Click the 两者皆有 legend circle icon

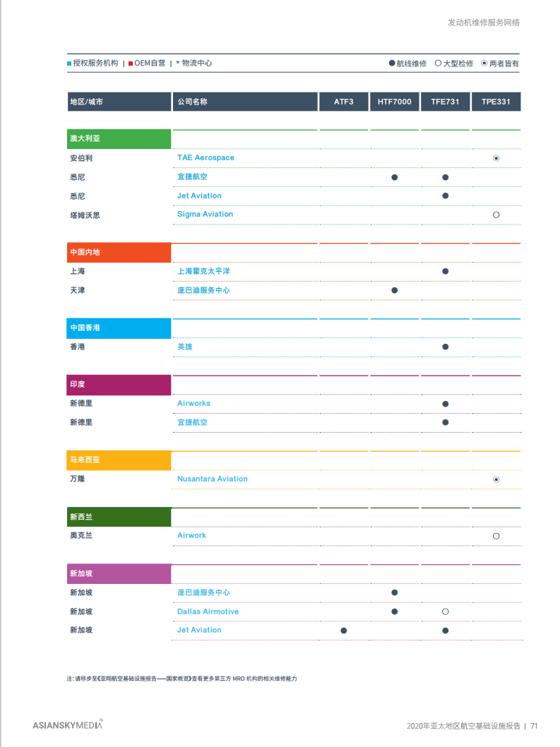coord(484,64)
